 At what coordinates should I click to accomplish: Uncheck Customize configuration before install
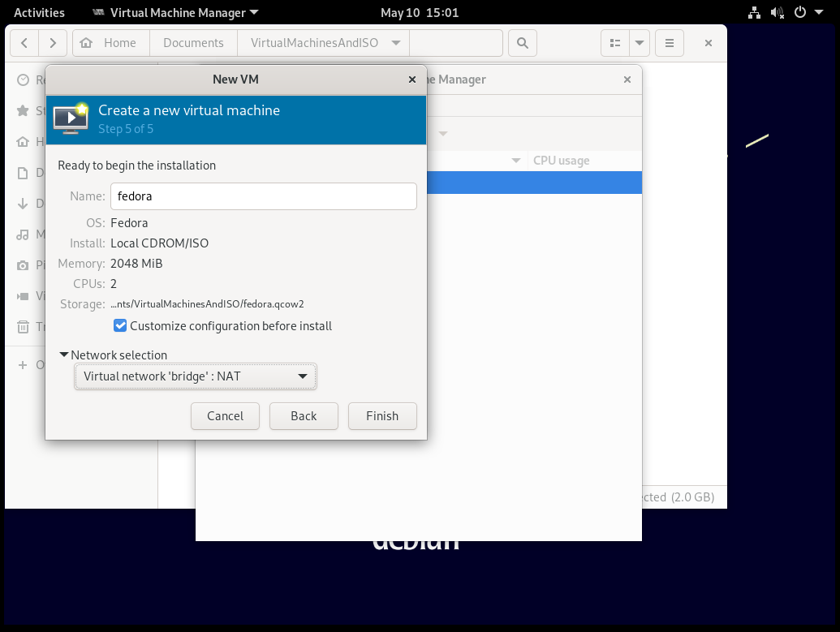click(x=120, y=326)
